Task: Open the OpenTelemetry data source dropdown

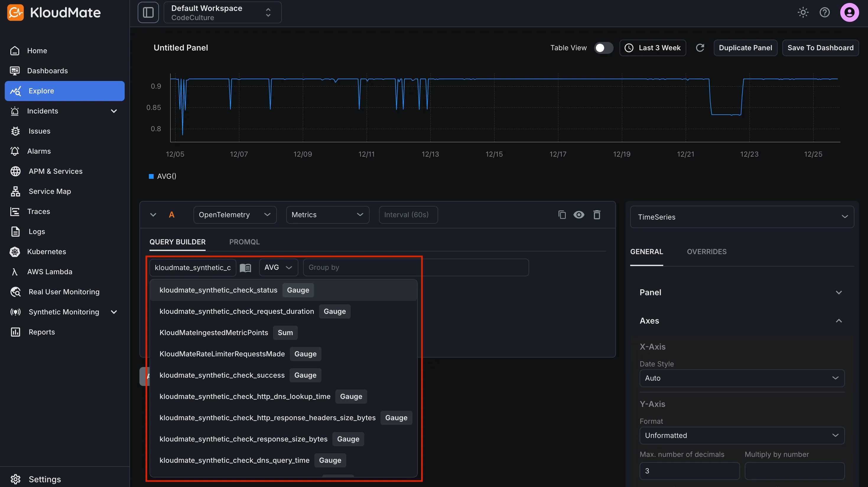Action: (x=235, y=215)
